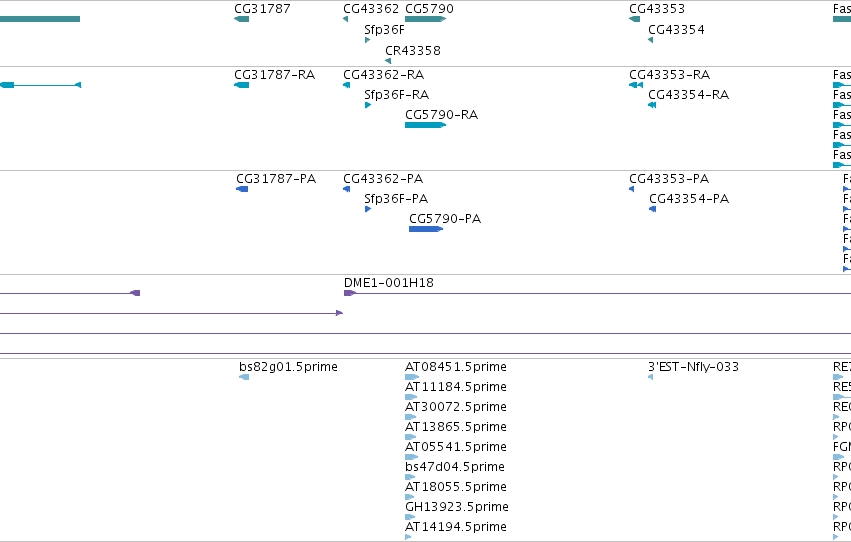Click the Sfp36F small arrow glyph

pyautogui.click(x=367, y=40)
